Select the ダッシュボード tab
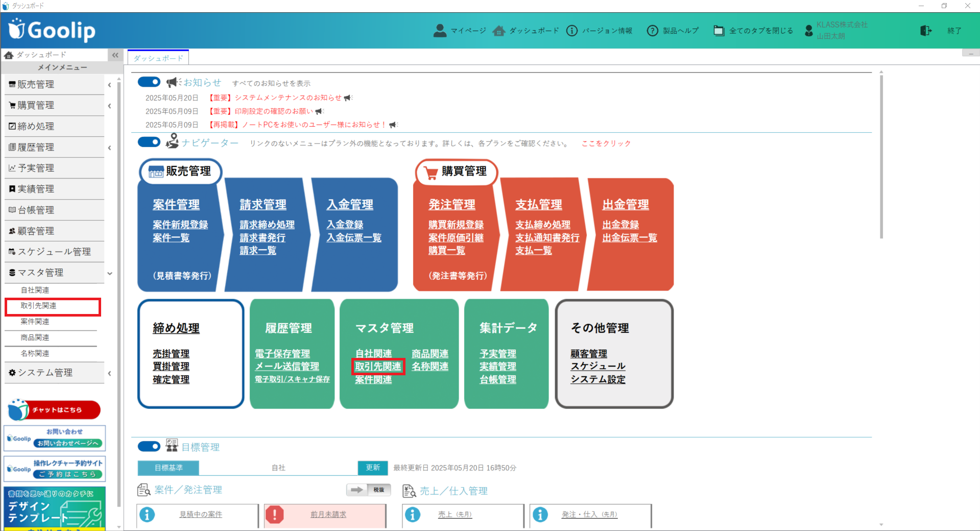The height and width of the screenshot is (531, 980). (158, 58)
